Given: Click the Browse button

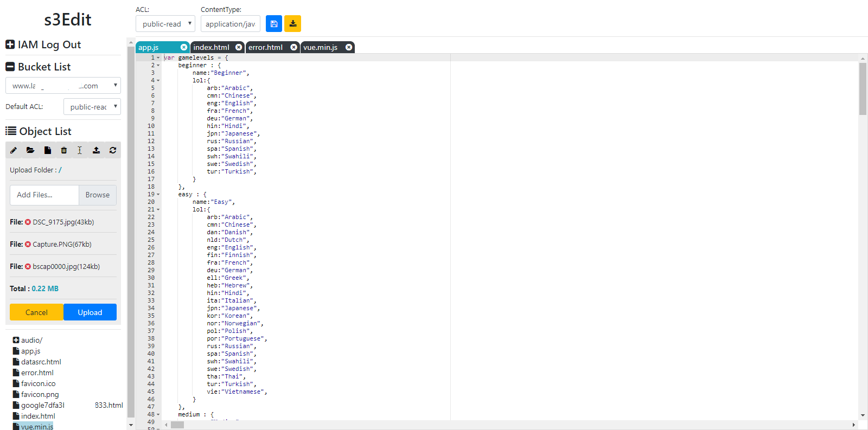Looking at the screenshot, I should 98,195.
